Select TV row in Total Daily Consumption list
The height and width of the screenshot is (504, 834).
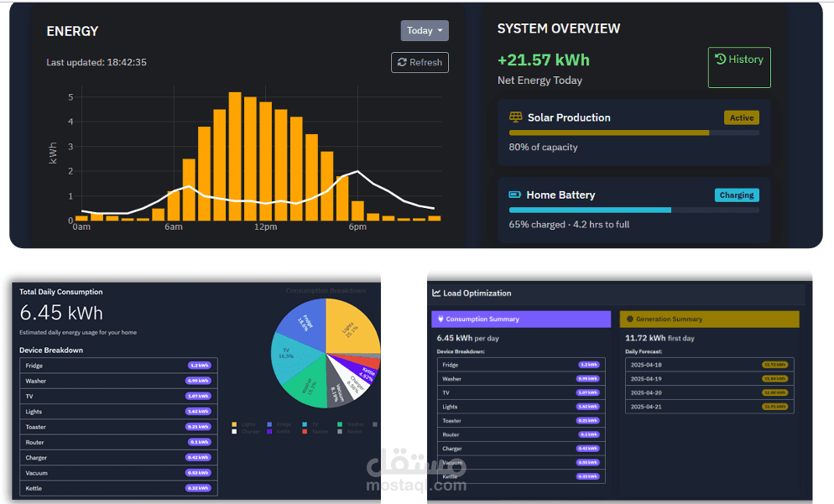pyautogui.click(x=118, y=396)
